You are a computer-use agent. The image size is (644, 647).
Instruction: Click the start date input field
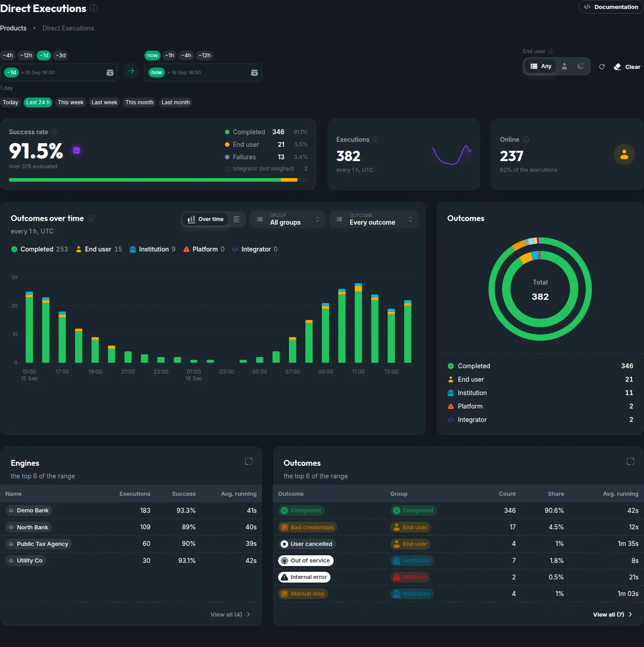(x=59, y=72)
